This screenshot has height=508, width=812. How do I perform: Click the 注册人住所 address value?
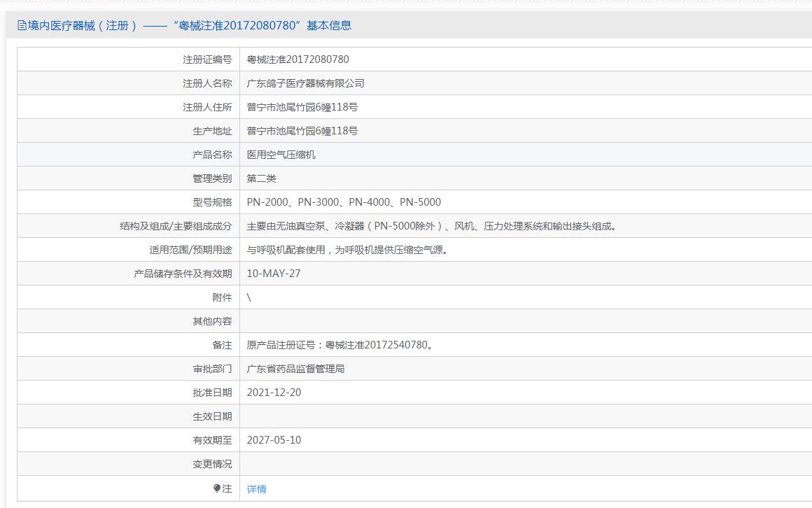[x=302, y=107]
